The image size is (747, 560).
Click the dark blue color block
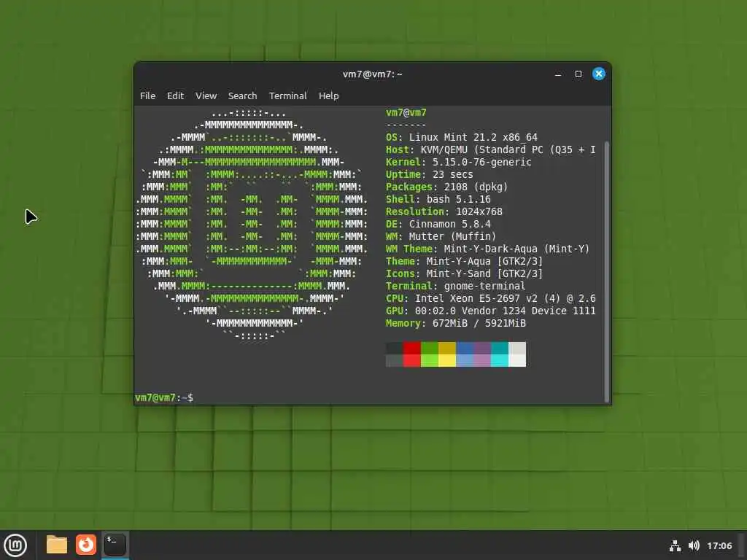tap(465, 348)
